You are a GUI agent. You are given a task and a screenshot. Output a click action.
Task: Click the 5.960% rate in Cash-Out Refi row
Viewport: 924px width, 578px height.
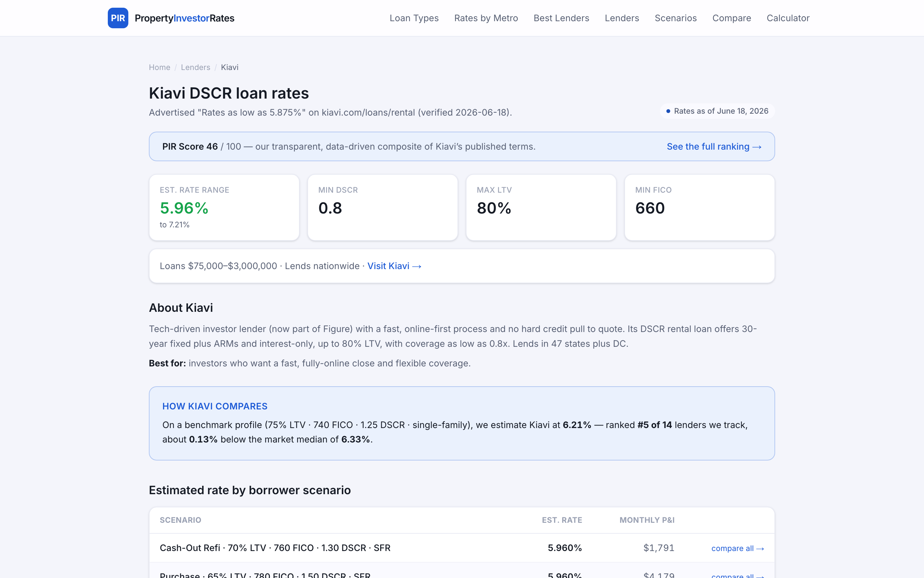565,548
